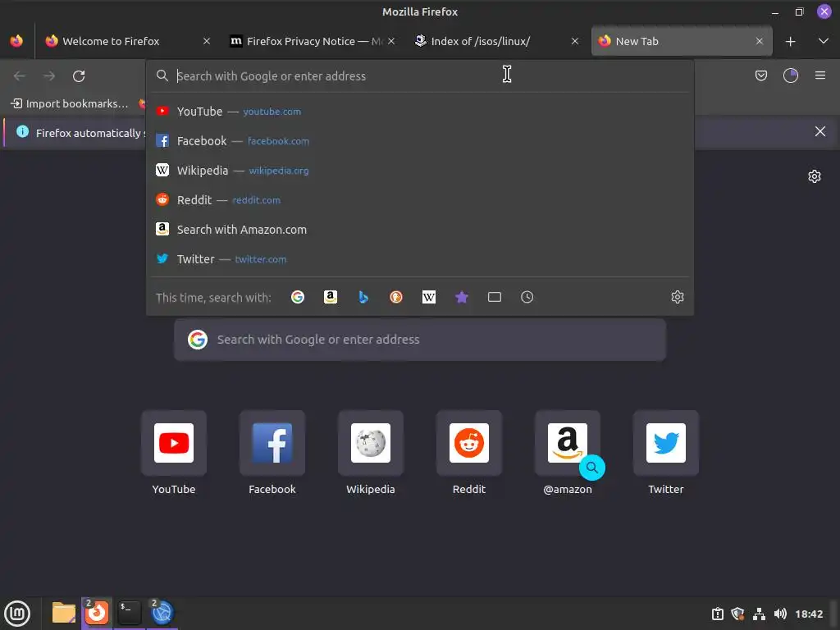Open a new tab with plus button
840x630 pixels.
pyautogui.click(x=790, y=41)
